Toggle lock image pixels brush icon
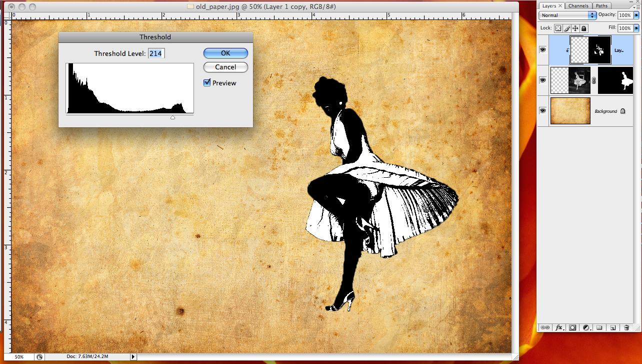642x364 pixels. 566,28
